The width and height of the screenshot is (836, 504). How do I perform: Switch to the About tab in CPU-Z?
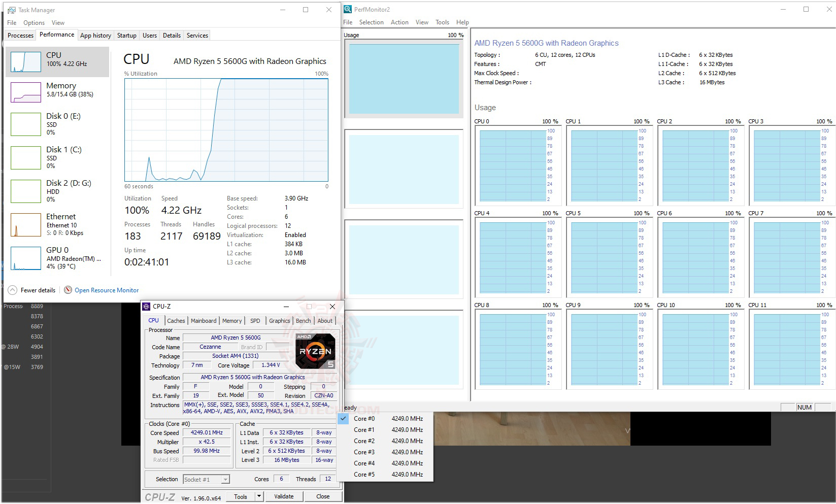pos(325,321)
